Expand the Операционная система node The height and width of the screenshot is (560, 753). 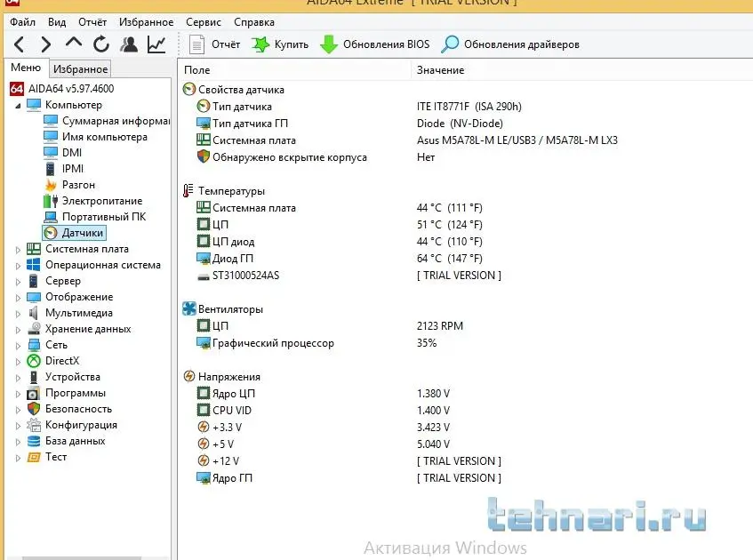(18, 266)
